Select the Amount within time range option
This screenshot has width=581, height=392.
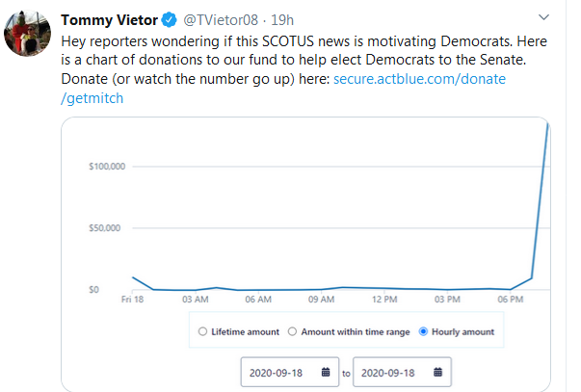(292, 331)
